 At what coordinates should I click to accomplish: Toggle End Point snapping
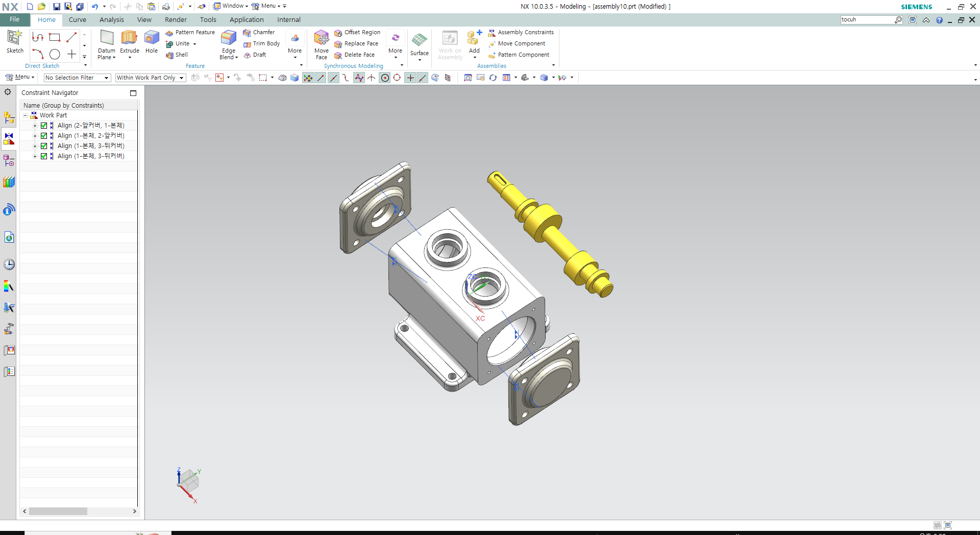click(321, 78)
